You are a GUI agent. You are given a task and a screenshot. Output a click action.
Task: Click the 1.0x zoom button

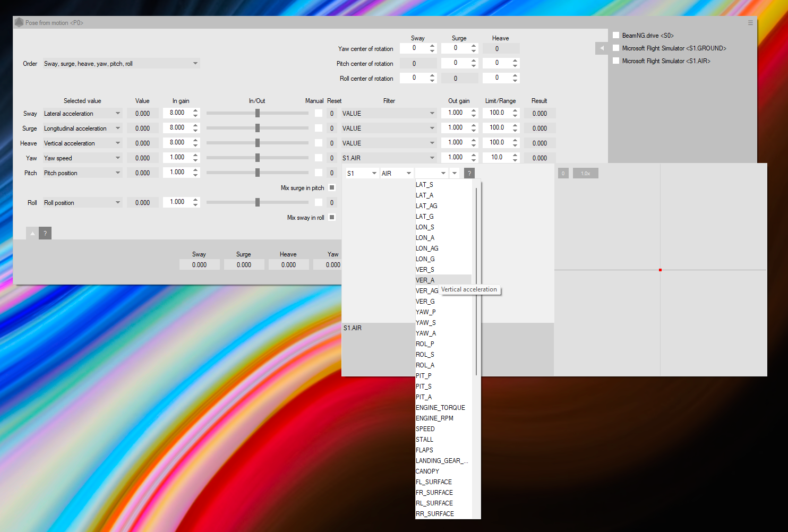(585, 173)
